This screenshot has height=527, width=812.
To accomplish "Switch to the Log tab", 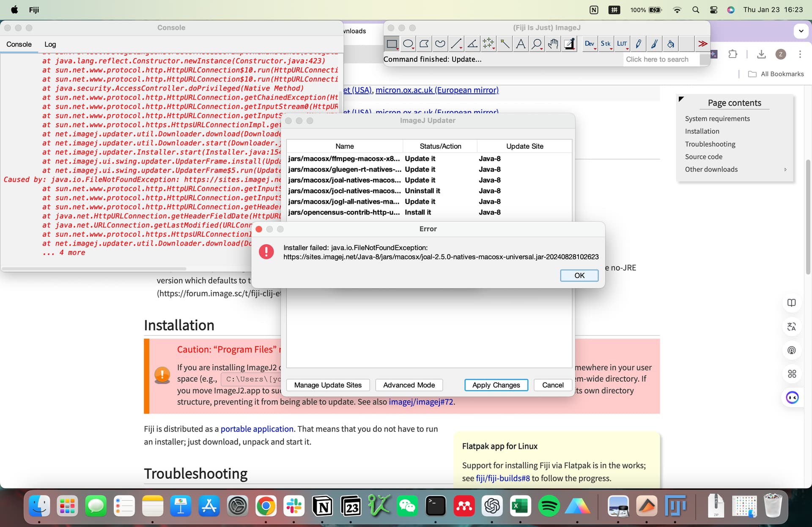I will coord(50,44).
